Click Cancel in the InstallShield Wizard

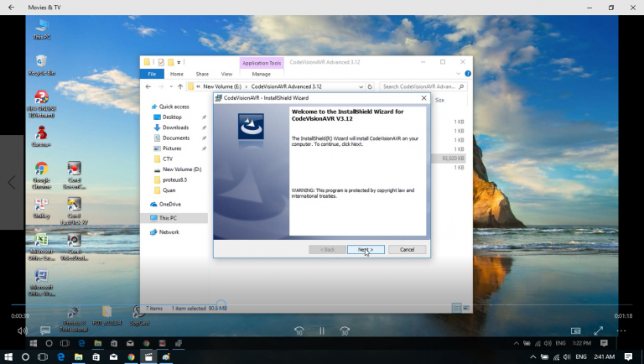pyautogui.click(x=407, y=249)
